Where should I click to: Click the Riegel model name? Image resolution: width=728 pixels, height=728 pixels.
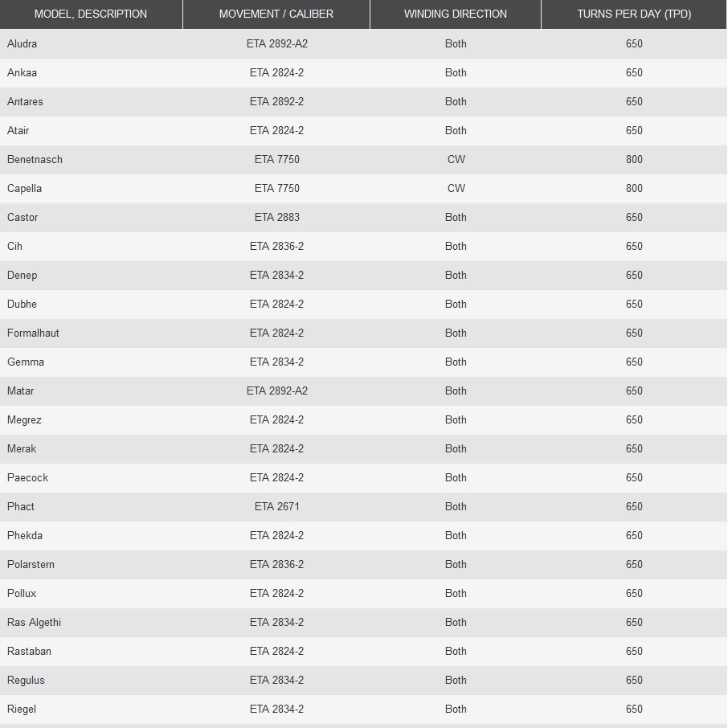(x=22, y=709)
